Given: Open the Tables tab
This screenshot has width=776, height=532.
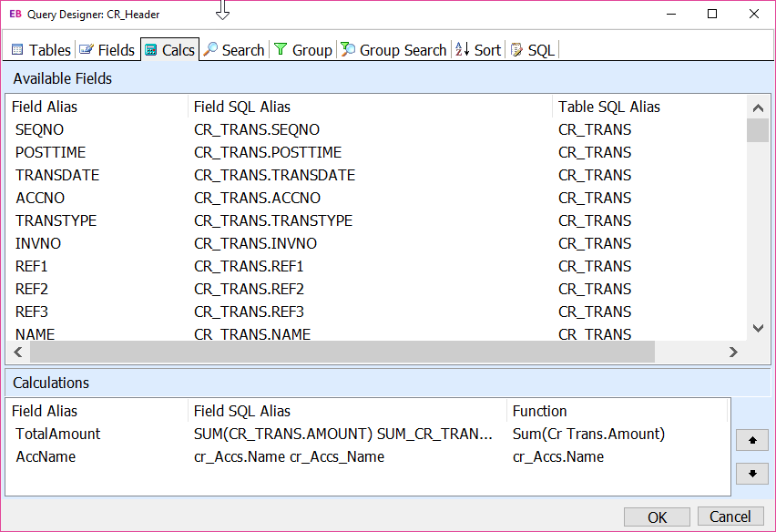Looking at the screenshot, I should (x=41, y=50).
